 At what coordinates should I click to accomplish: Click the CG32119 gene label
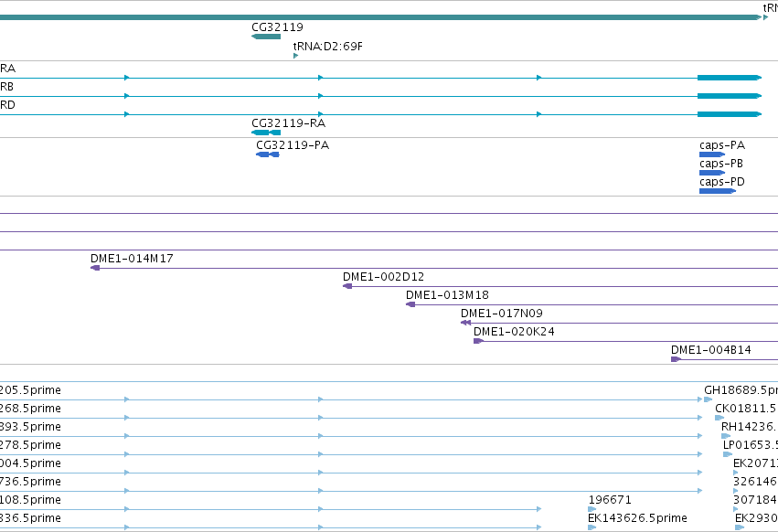[x=277, y=27]
